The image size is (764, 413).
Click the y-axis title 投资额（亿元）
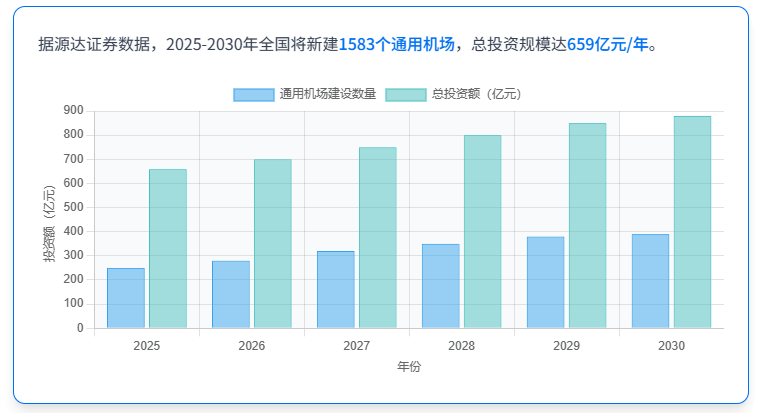[x=49, y=224]
